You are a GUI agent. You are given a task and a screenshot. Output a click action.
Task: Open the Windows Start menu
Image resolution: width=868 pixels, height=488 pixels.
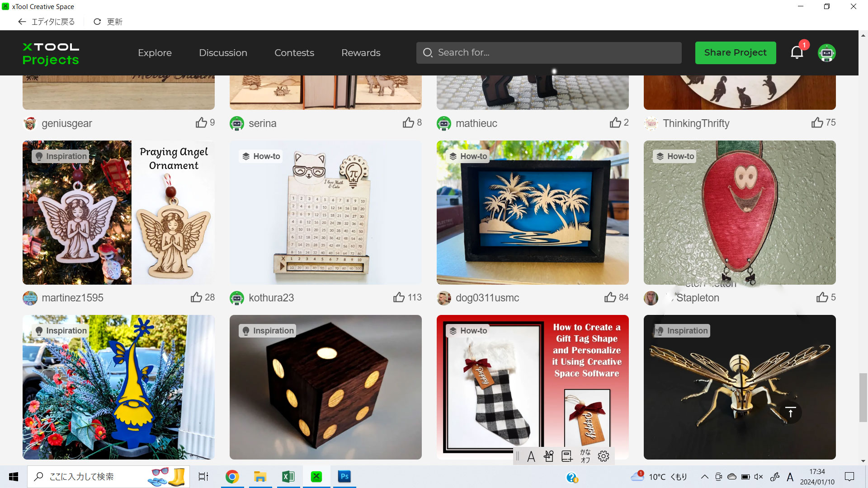coord(14,477)
